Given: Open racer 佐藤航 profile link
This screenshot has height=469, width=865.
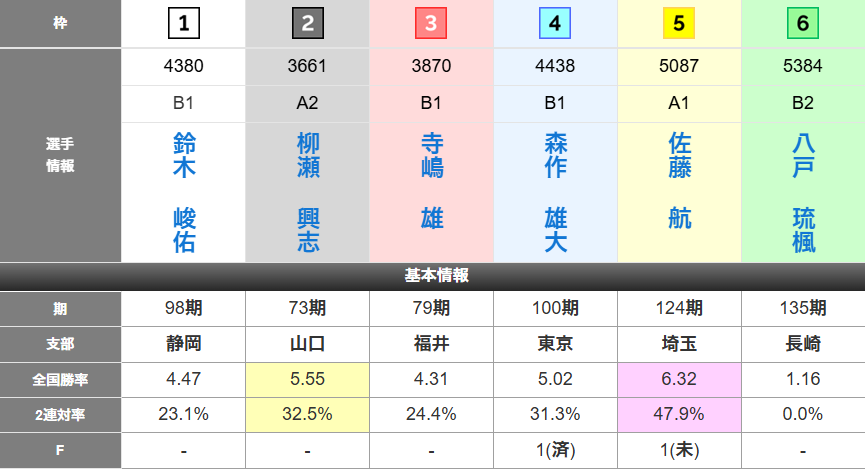Looking at the screenshot, I should 679,181.
